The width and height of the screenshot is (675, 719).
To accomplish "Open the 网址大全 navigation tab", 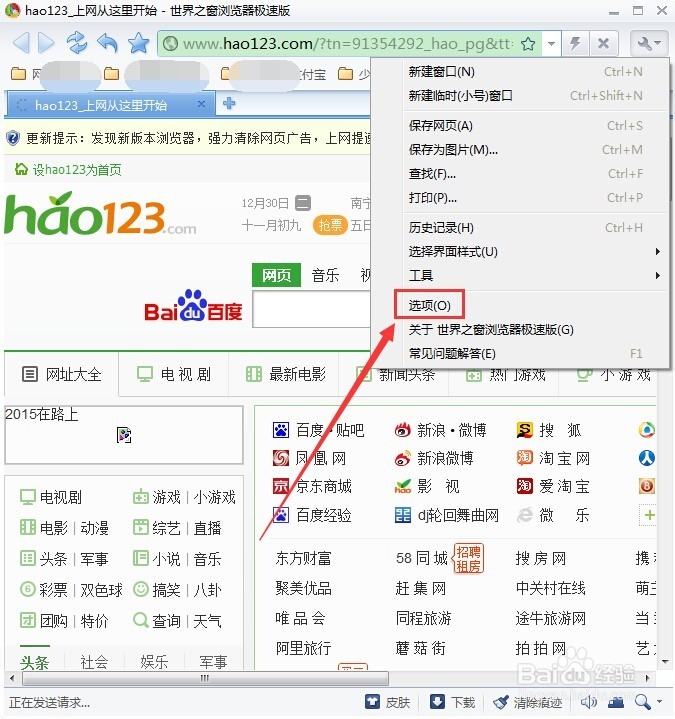I will pos(61,374).
